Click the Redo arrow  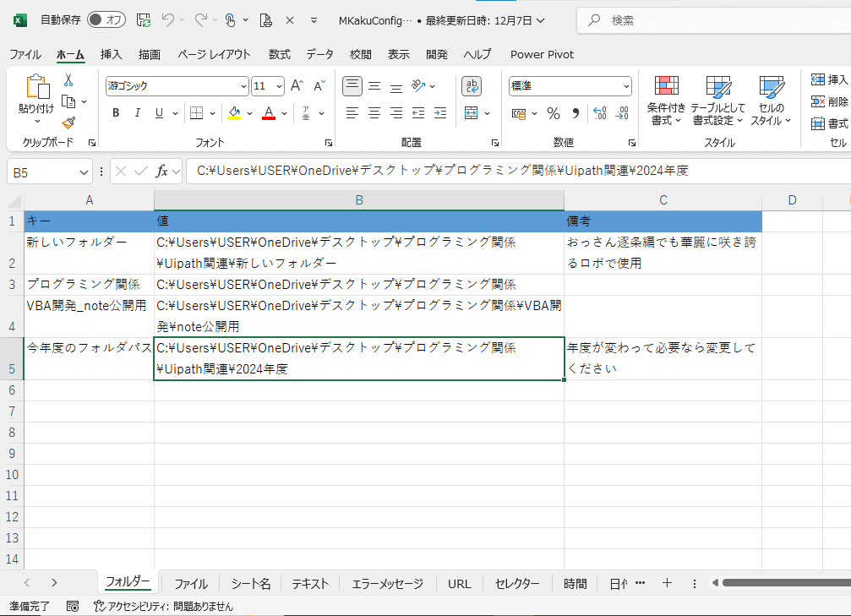click(201, 20)
